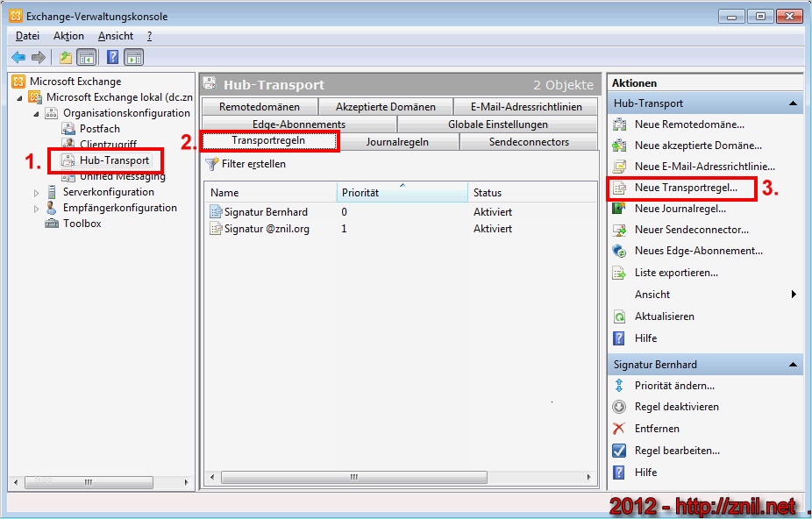812x519 pixels.
Task: Switch to the E-Mail-Adressrichtlinien tab
Action: pos(526,107)
